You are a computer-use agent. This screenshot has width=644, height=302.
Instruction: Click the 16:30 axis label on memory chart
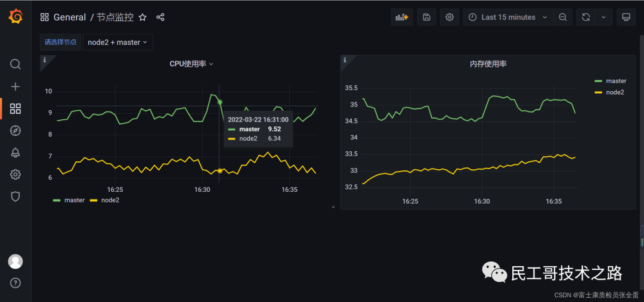(x=482, y=201)
